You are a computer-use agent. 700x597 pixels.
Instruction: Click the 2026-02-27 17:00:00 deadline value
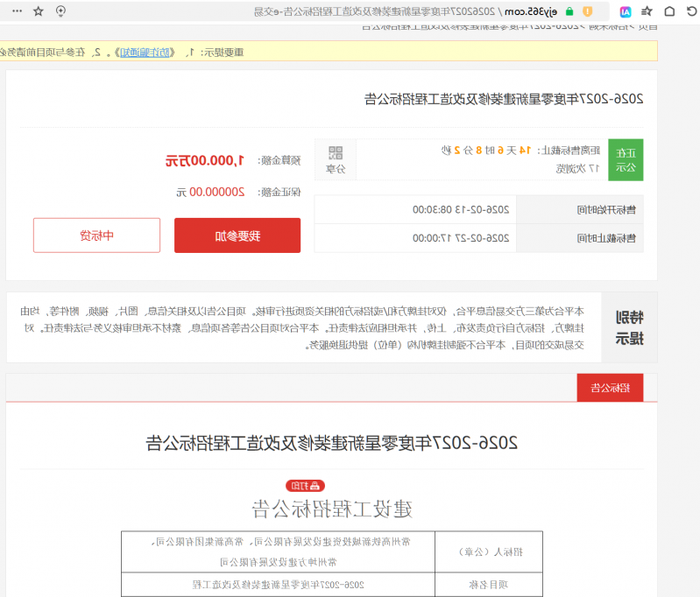(x=461, y=238)
